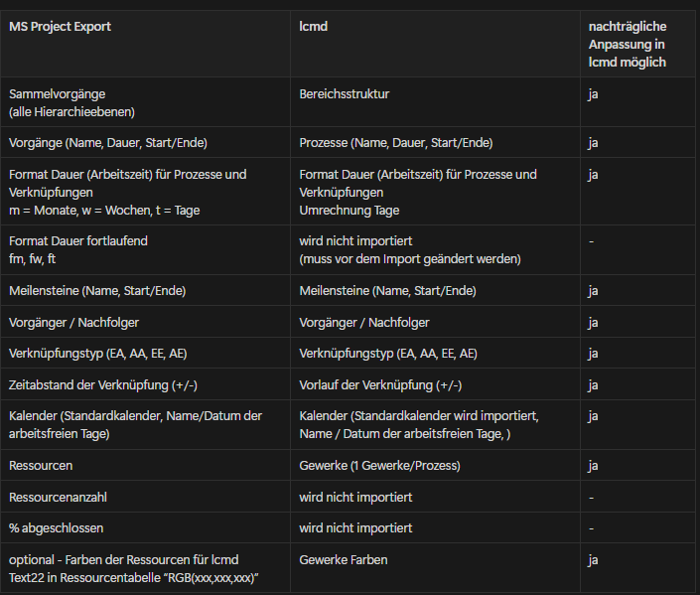Click 'optional - Farben der Ressourcen für lcmd' cell

point(145,568)
